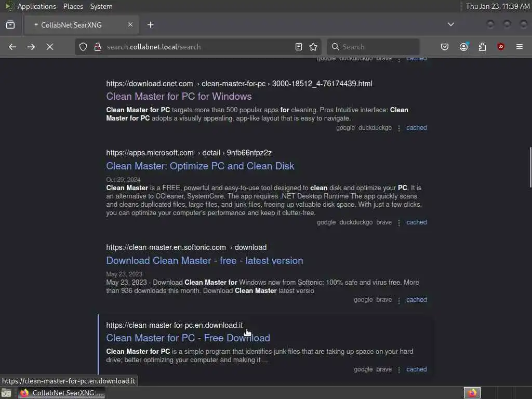This screenshot has height=399, width=532.
Task: Open the tracking protection shield icon
Action: (83, 47)
